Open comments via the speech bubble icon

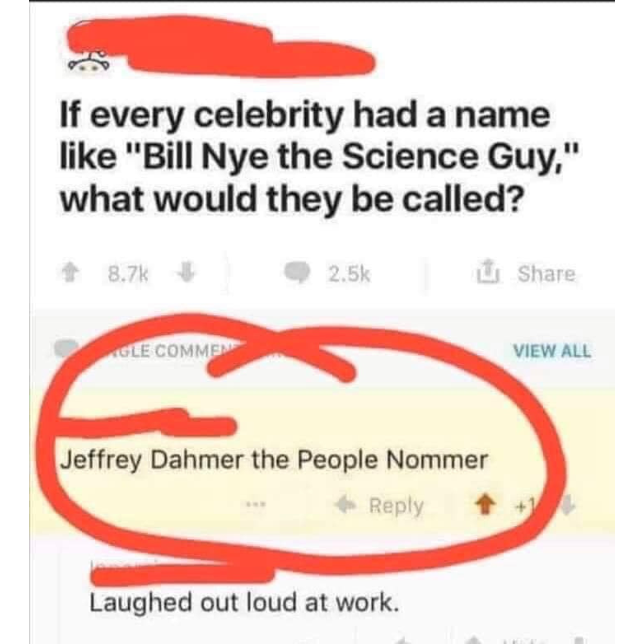point(297,273)
